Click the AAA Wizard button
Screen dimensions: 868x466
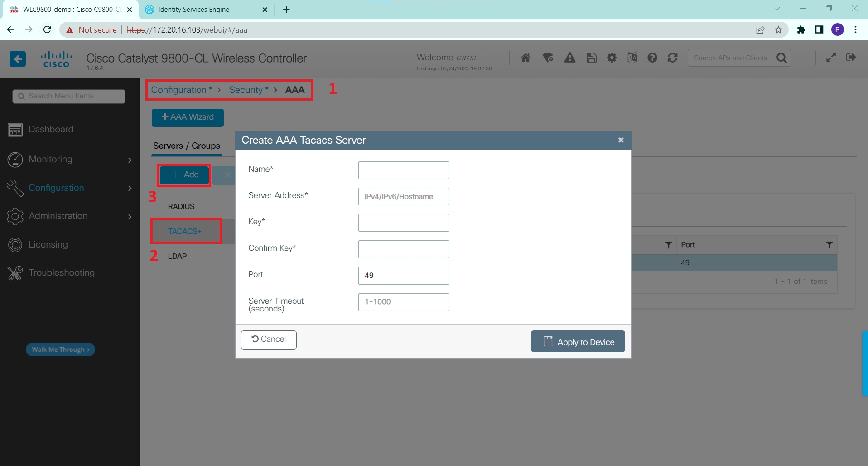(188, 117)
